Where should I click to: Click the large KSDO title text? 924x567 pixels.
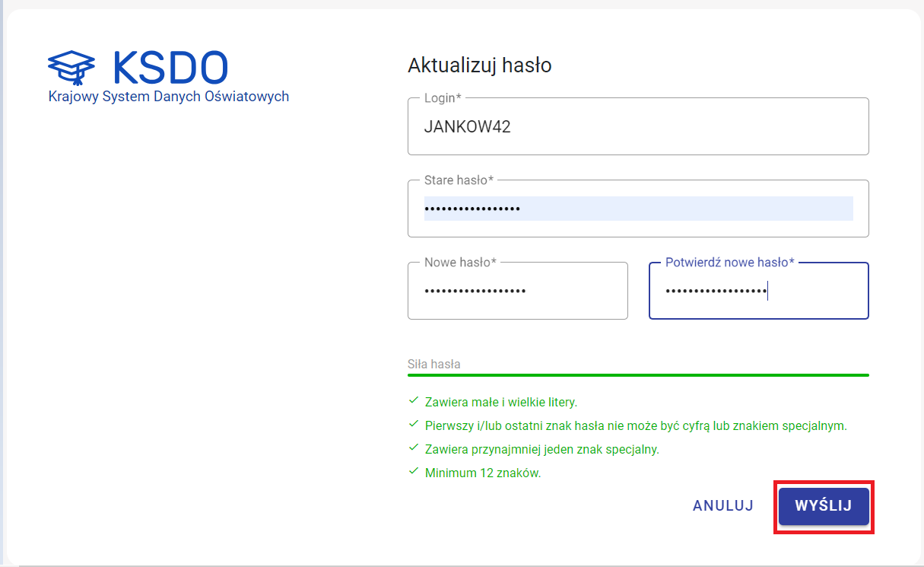point(170,68)
